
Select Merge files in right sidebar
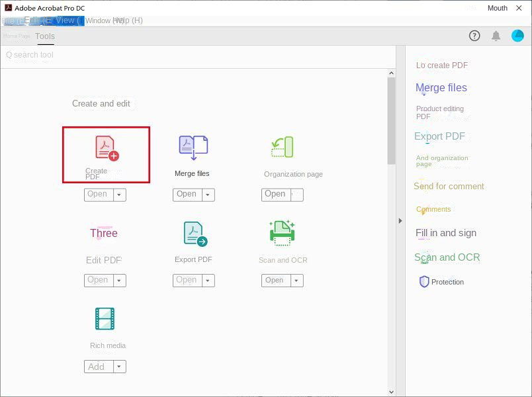[x=441, y=87]
